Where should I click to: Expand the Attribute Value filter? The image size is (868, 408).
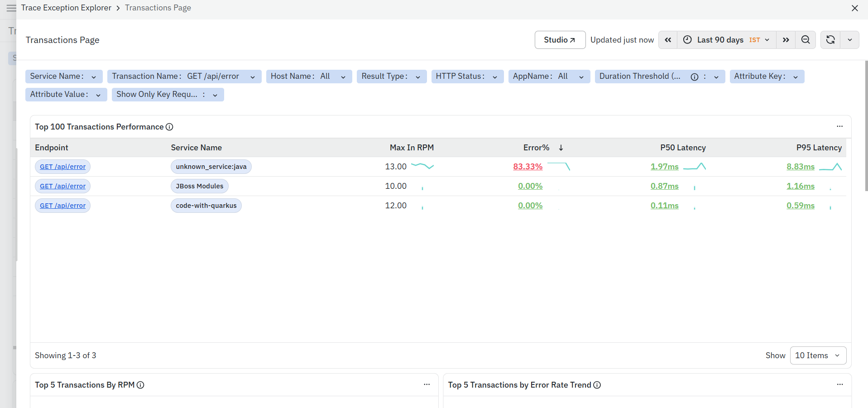66,95
